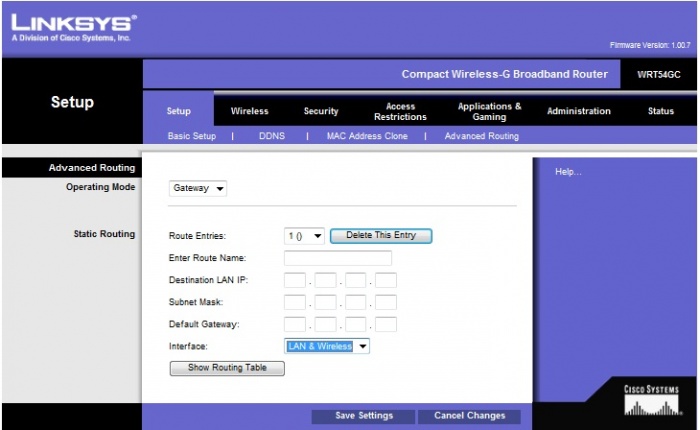Select the Applications & Gaming tab

click(x=489, y=111)
